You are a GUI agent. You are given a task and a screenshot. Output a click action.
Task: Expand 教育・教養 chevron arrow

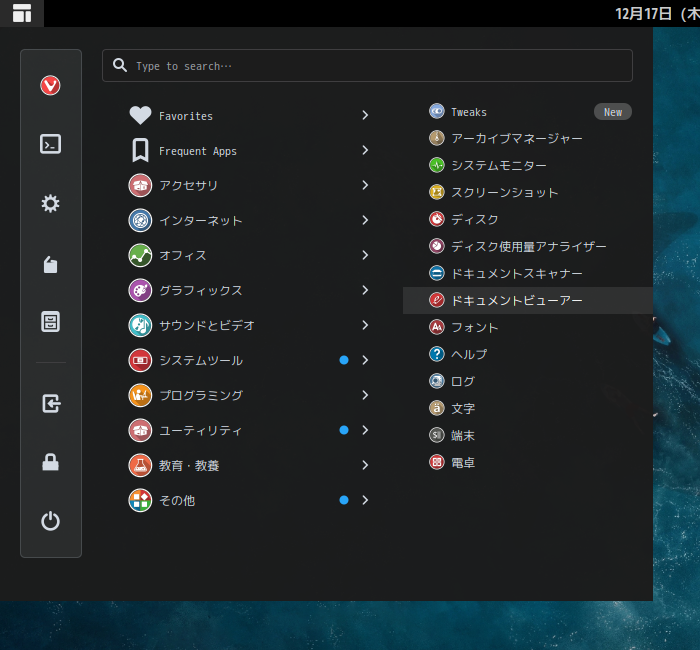(365, 465)
